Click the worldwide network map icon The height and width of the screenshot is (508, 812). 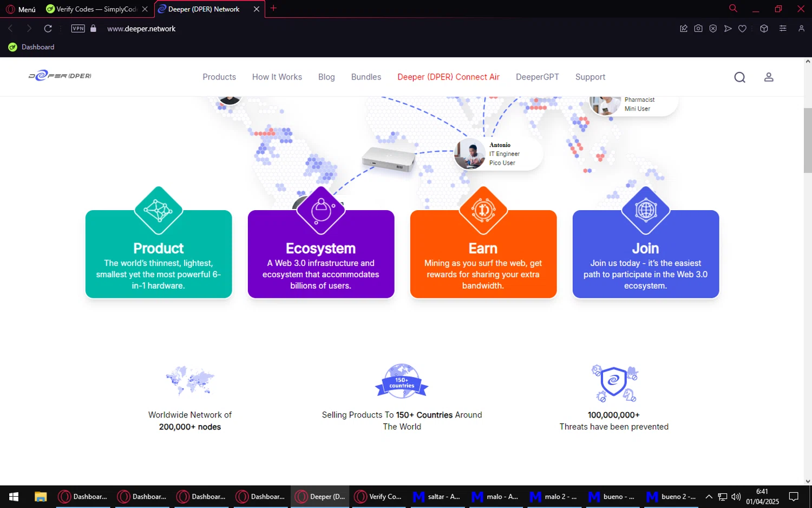(190, 381)
